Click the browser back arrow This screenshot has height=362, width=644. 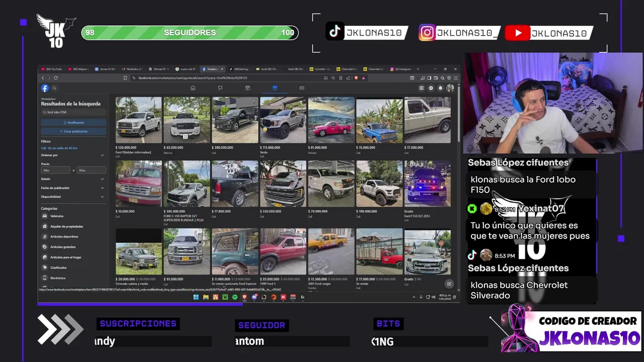click(x=43, y=78)
